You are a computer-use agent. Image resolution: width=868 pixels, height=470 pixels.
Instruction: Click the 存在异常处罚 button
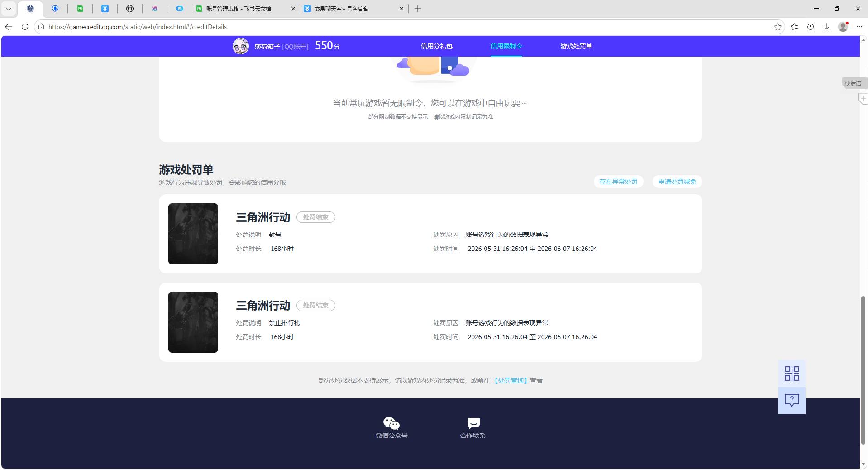[x=618, y=182]
